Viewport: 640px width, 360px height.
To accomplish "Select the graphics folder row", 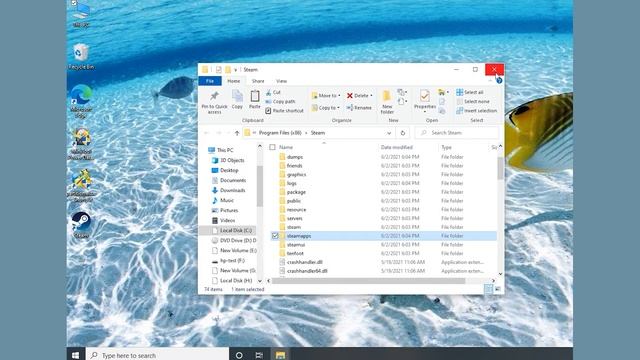I will pos(383,174).
